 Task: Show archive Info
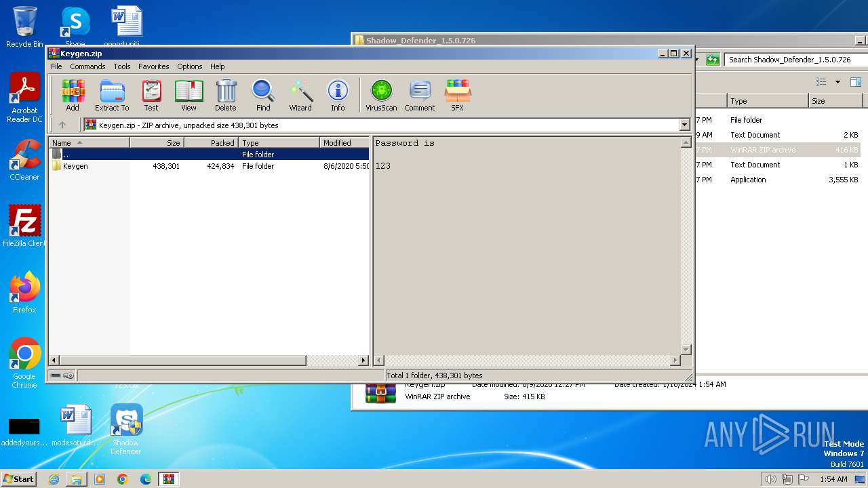tap(338, 95)
